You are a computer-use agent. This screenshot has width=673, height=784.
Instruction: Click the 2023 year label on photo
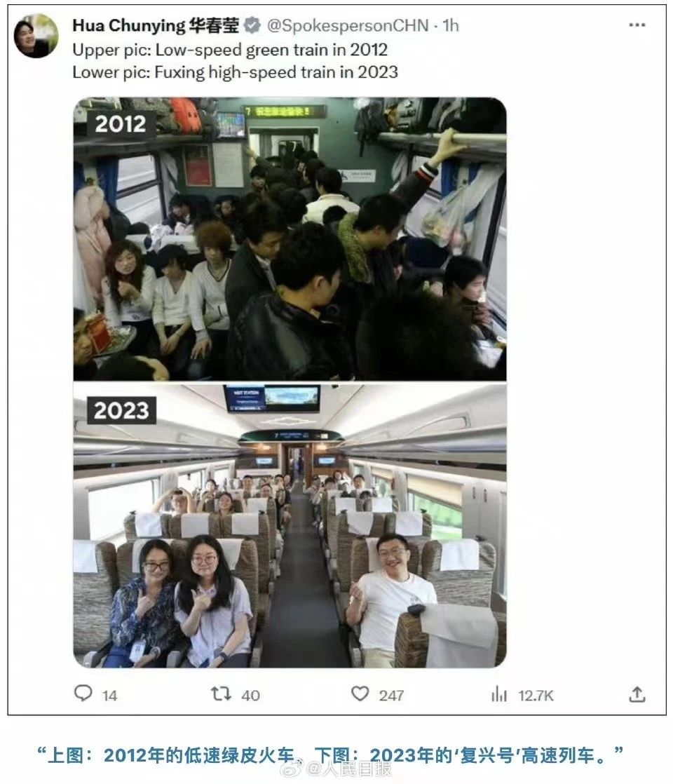(121, 410)
